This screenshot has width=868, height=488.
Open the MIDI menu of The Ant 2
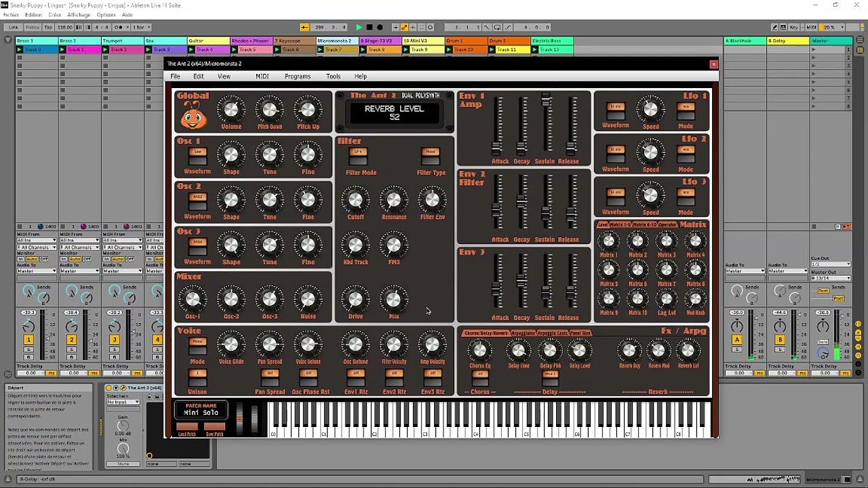coord(262,77)
